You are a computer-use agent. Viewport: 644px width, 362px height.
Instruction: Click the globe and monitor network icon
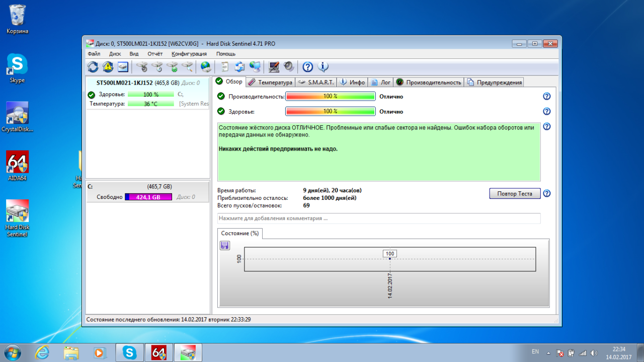[x=255, y=66]
